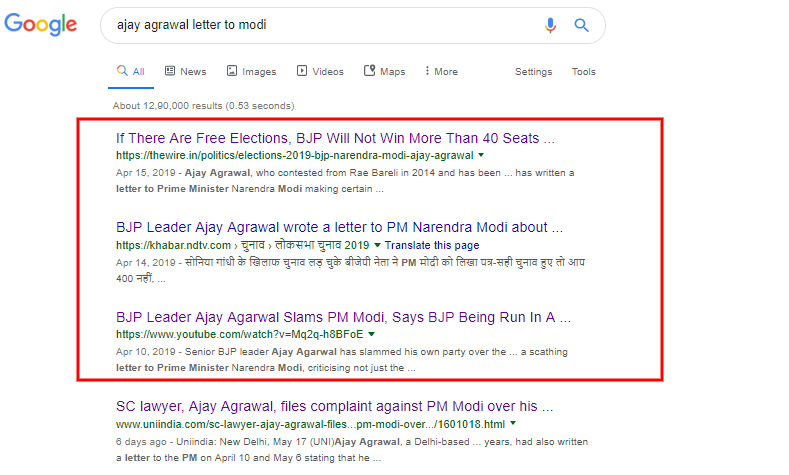Open search Tools
The width and height of the screenshot is (789, 475).
tap(584, 71)
